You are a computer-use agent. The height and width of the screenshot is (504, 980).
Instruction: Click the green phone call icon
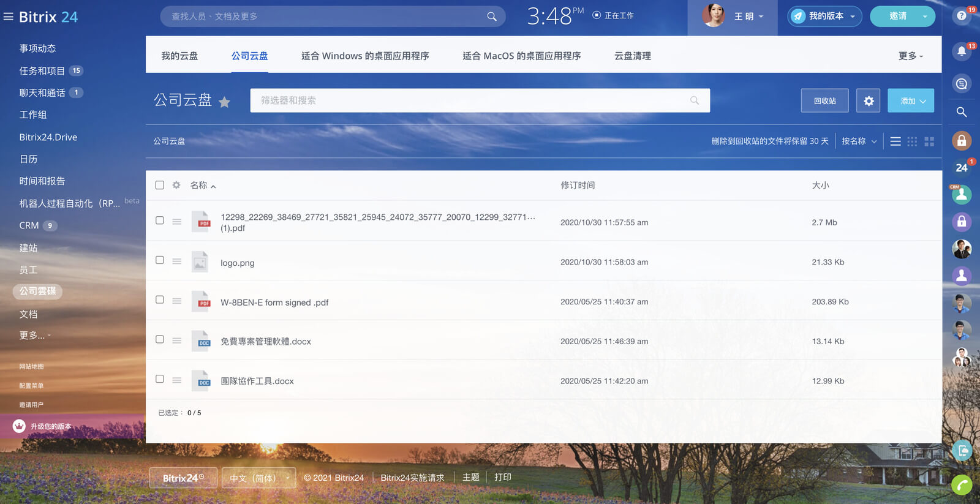coord(962,485)
